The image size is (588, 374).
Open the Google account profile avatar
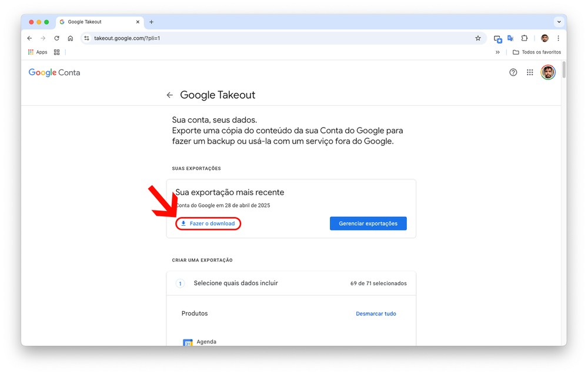547,72
